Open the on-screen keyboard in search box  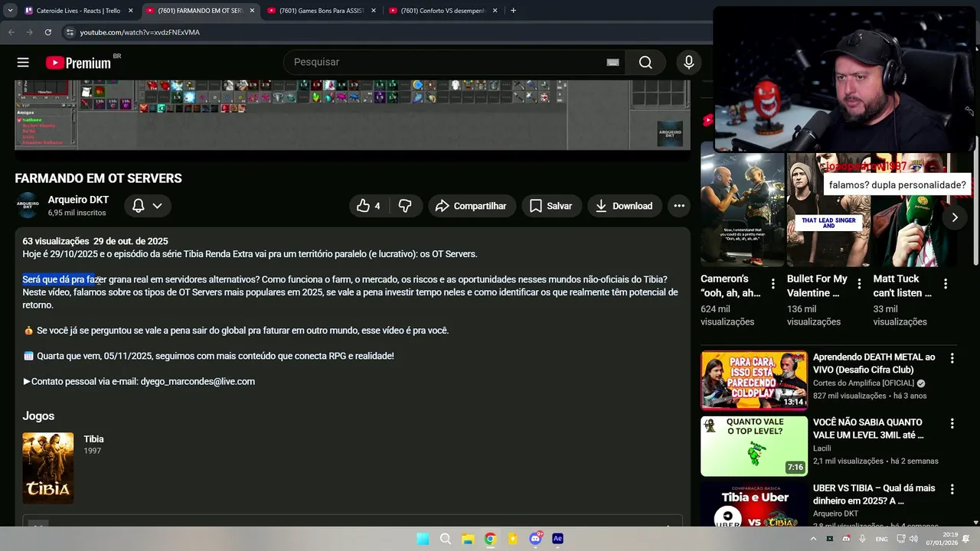pos(612,63)
